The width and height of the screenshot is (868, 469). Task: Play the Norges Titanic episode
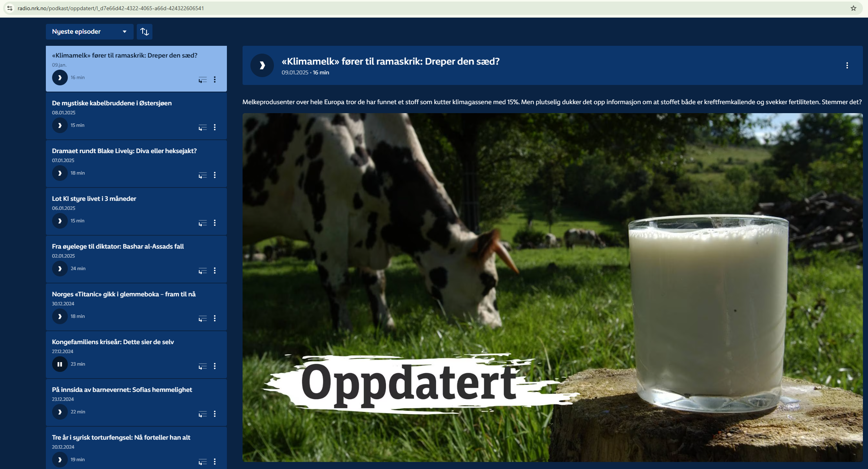[60, 316]
